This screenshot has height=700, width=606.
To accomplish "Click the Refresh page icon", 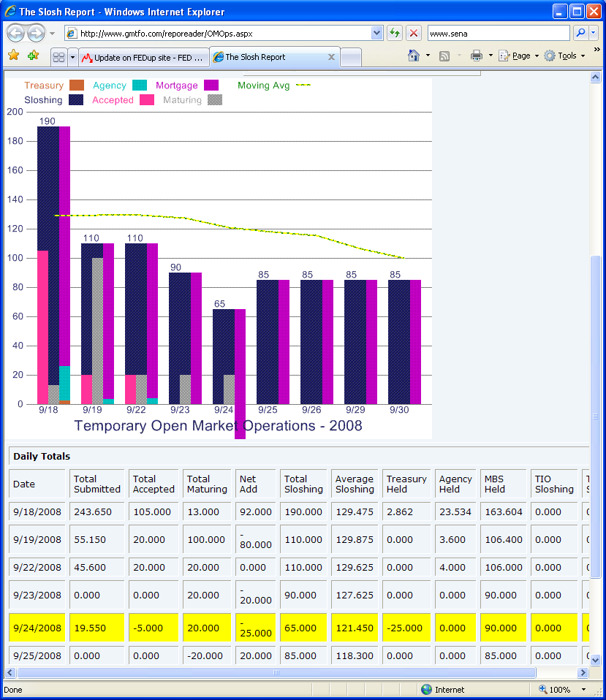I will (395, 33).
